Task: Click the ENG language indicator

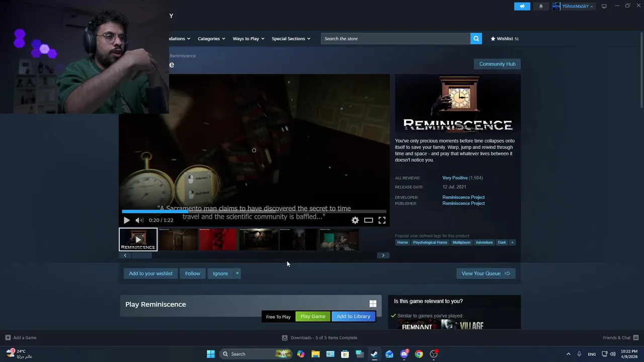Action: click(x=592, y=354)
